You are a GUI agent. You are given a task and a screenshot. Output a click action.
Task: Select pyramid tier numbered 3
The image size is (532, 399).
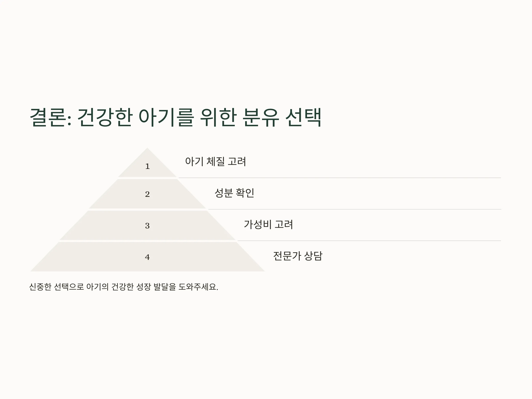(147, 225)
